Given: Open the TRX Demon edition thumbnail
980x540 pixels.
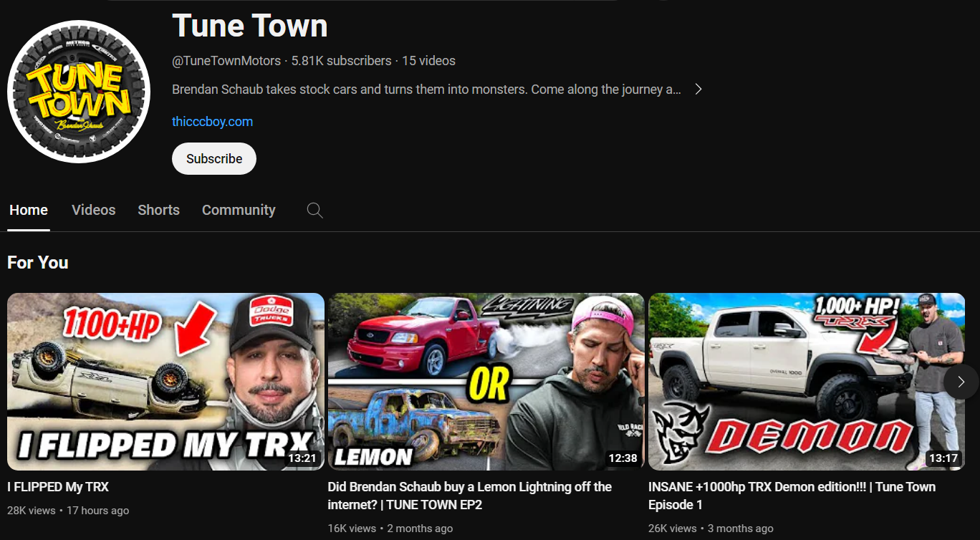Looking at the screenshot, I should 795,381.
